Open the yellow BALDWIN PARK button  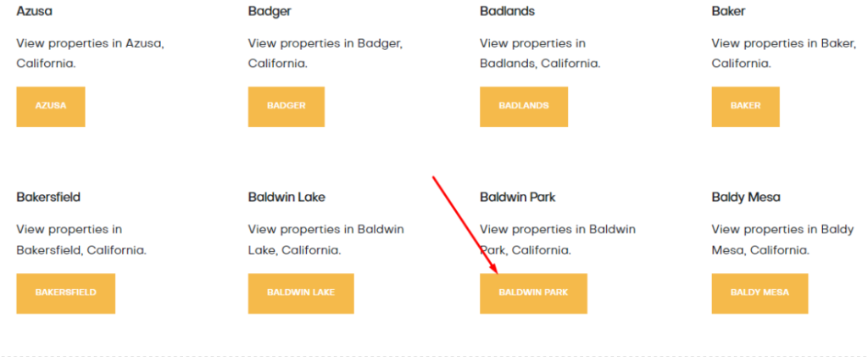pyautogui.click(x=533, y=293)
